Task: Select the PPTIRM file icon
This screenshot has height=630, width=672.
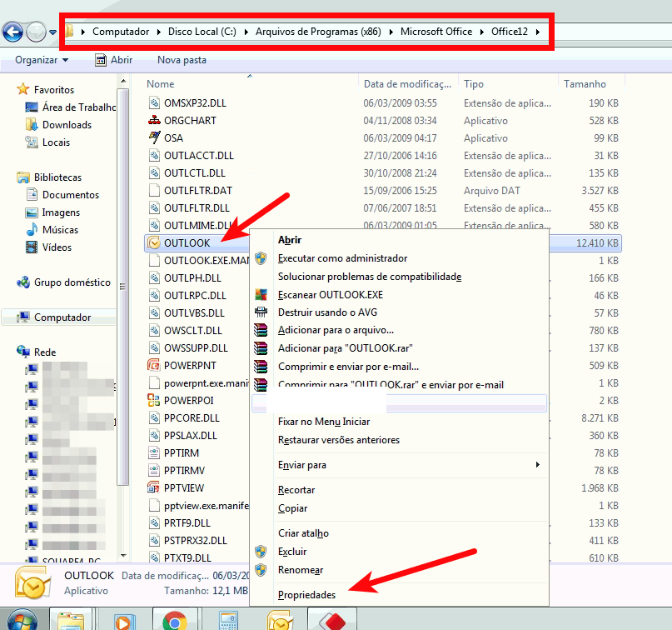Action: (154, 452)
